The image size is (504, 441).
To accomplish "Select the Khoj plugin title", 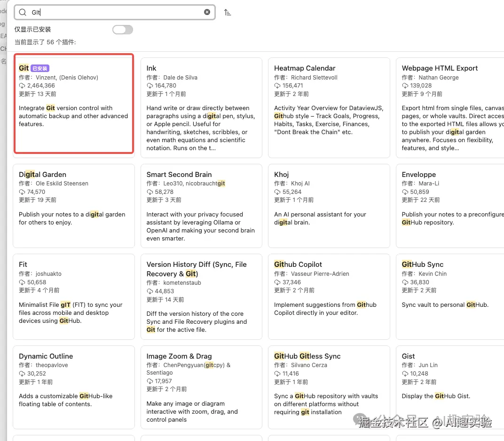I will (281, 174).
